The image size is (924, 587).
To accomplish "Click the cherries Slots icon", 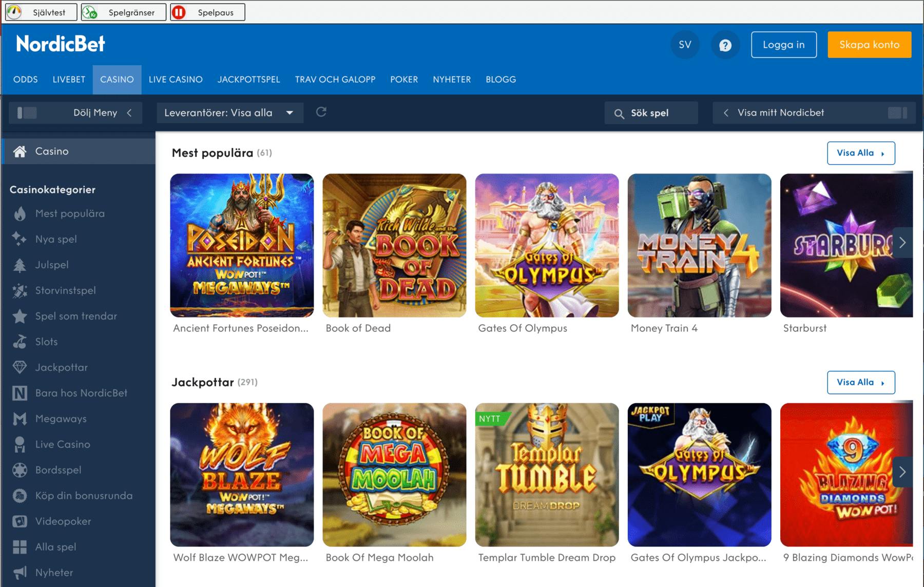I will click(x=20, y=342).
